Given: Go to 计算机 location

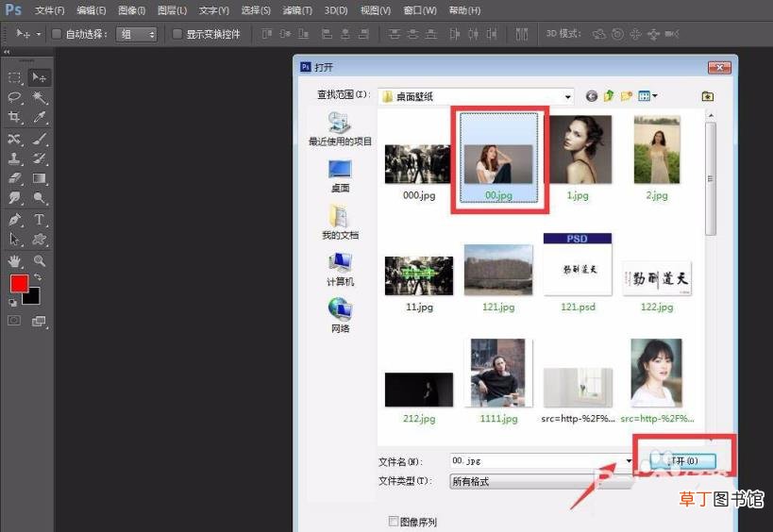Looking at the screenshot, I should (340, 270).
